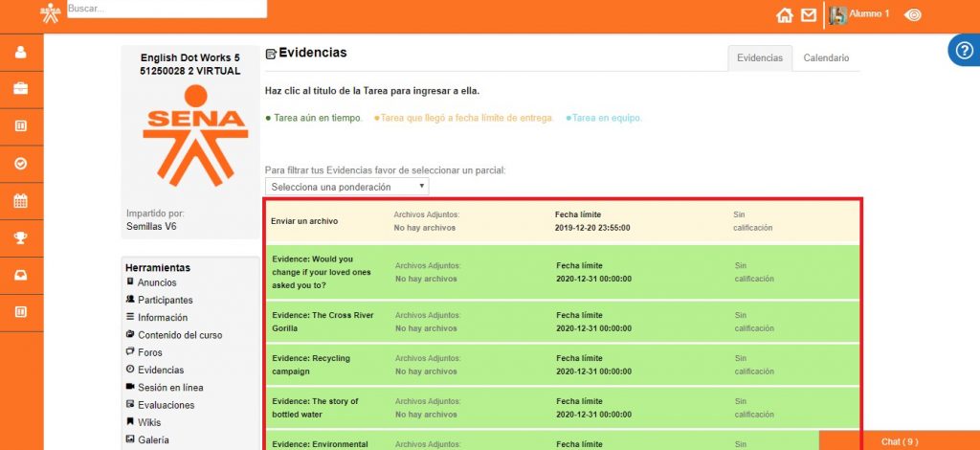Click the large SENA course logo image
Screen dimensions: 980x450
click(x=195, y=136)
